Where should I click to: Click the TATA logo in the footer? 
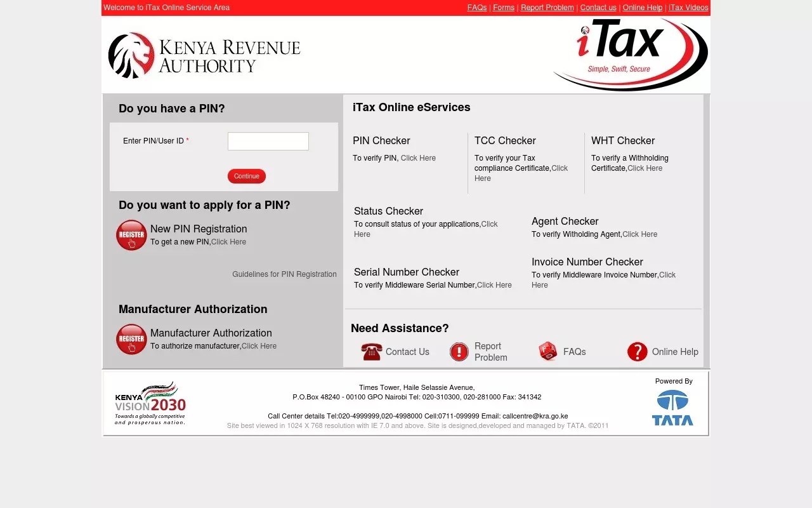point(672,406)
